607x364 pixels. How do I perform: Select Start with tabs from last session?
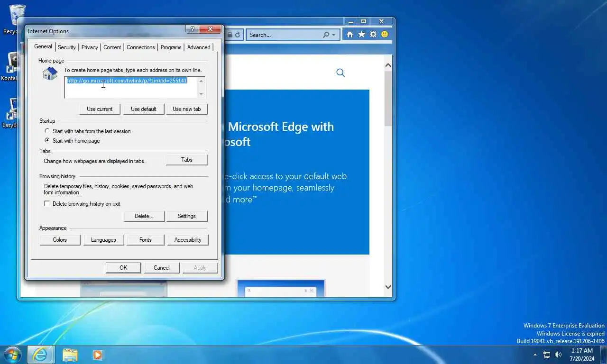47,131
